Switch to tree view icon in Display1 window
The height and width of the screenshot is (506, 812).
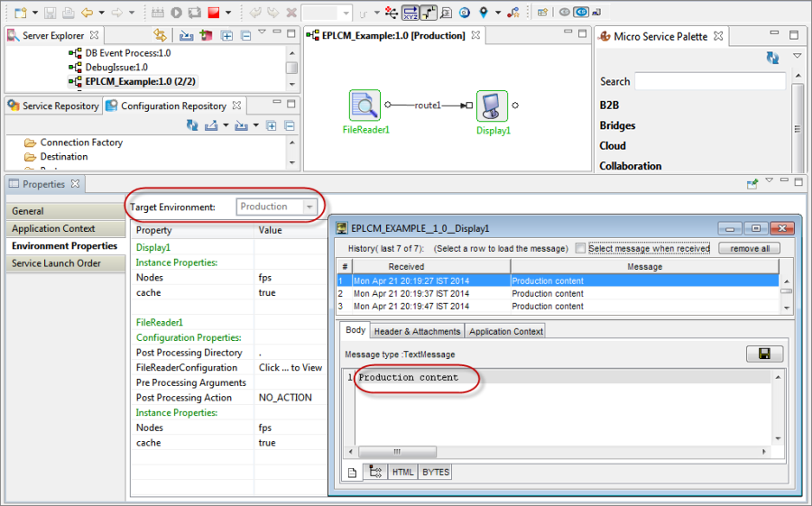click(376, 472)
